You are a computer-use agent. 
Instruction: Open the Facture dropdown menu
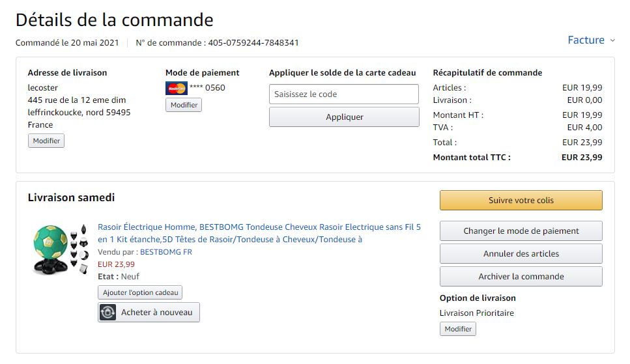[586, 40]
